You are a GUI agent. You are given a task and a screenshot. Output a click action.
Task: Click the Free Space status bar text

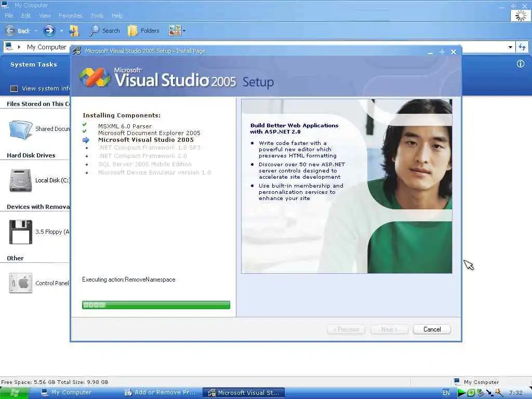coord(55,382)
